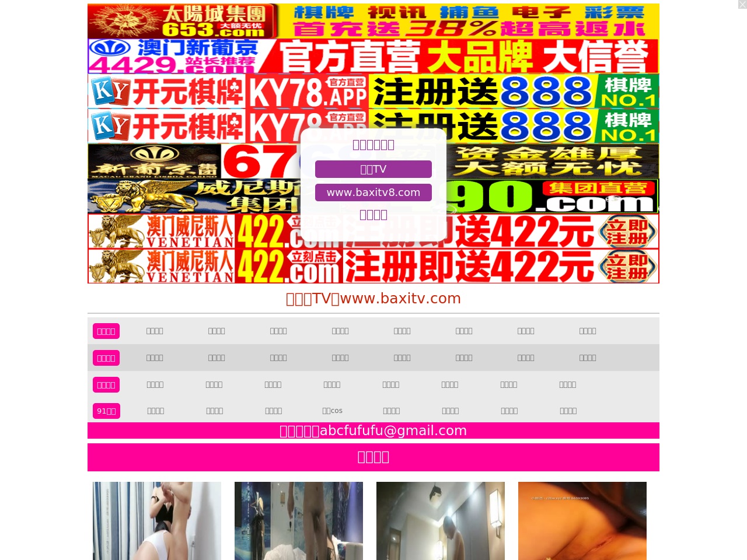Open the third thumbnail in the video row

[x=441, y=521]
